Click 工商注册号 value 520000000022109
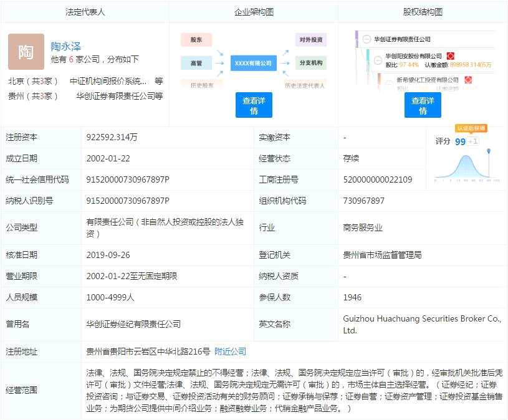This screenshot has width=508, height=420. click(x=378, y=179)
